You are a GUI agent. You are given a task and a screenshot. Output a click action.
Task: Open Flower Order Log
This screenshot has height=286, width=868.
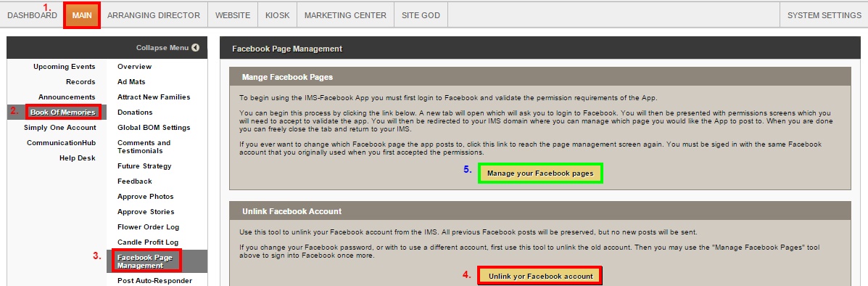[148, 227]
